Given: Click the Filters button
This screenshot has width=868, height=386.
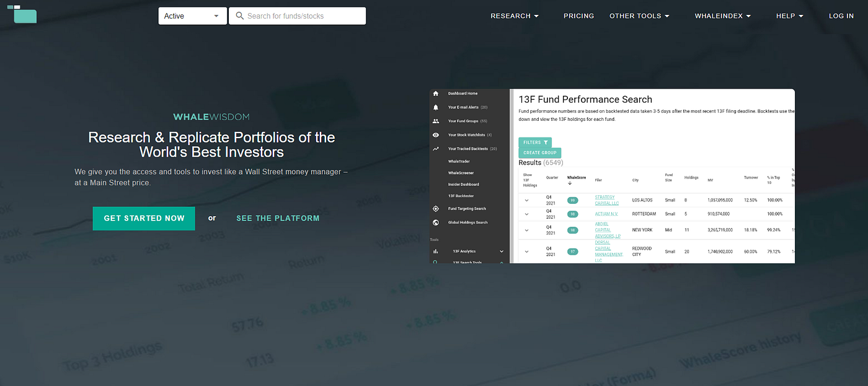Looking at the screenshot, I should tap(535, 143).
